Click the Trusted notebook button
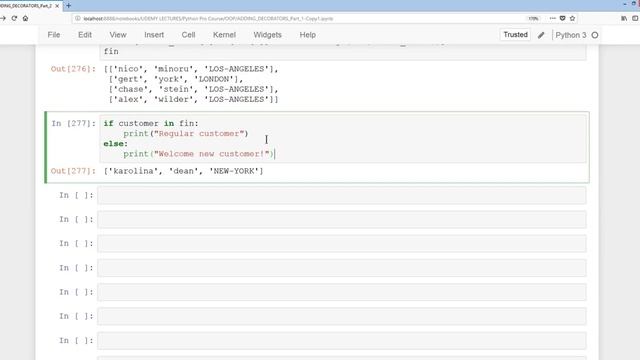Screen dimensions: 640x360 pos(515,35)
